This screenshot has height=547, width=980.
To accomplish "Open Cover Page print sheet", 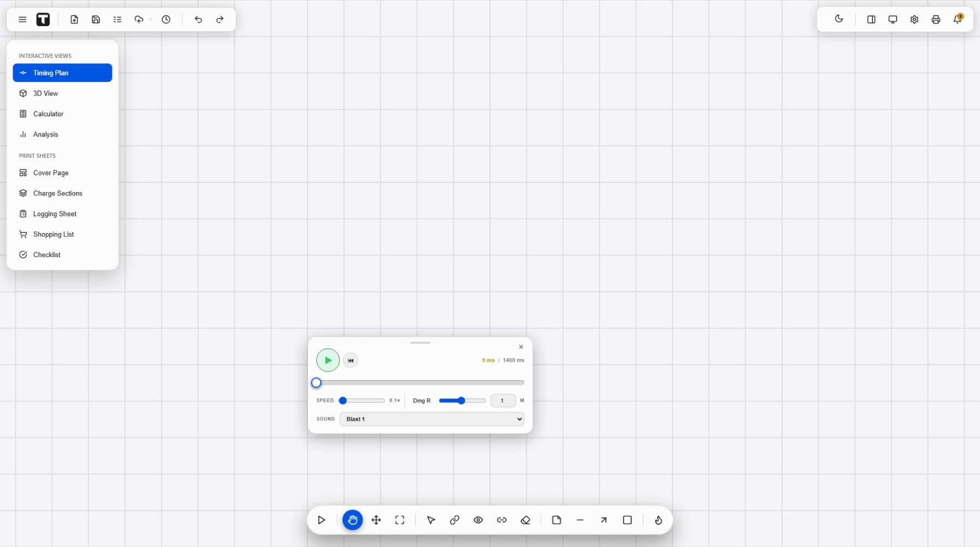I will tap(62, 173).
